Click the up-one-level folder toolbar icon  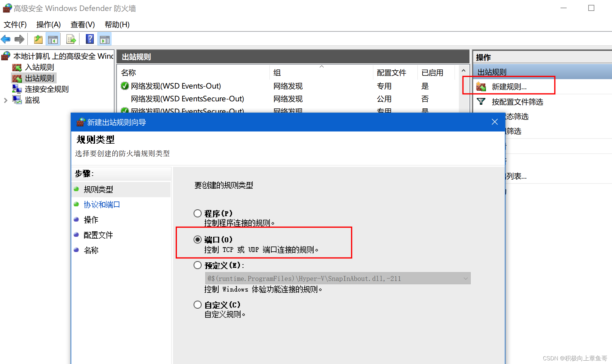[x=38, y=39]
